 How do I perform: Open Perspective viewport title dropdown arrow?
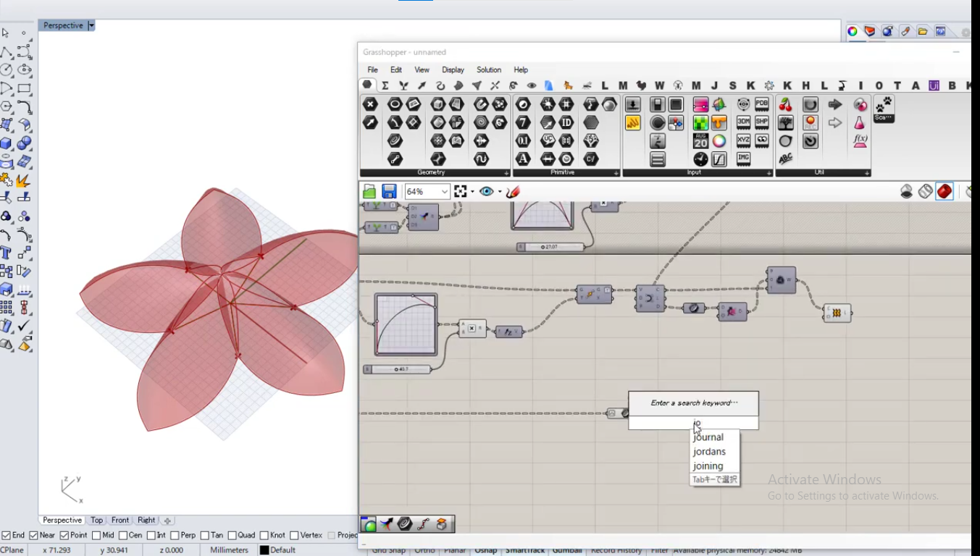pyautogui.click(x=91, y=25)
